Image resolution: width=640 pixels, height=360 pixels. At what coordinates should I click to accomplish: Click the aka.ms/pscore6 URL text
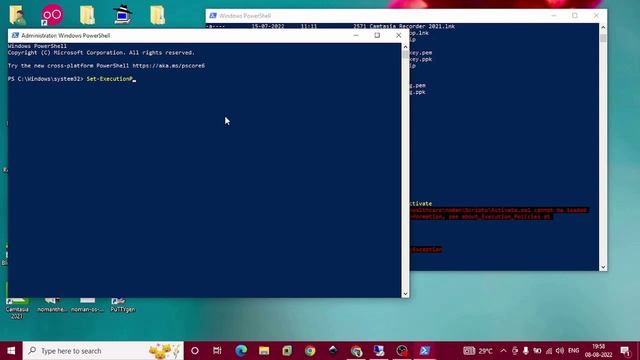pyautogui.click(x=169, y=66)
